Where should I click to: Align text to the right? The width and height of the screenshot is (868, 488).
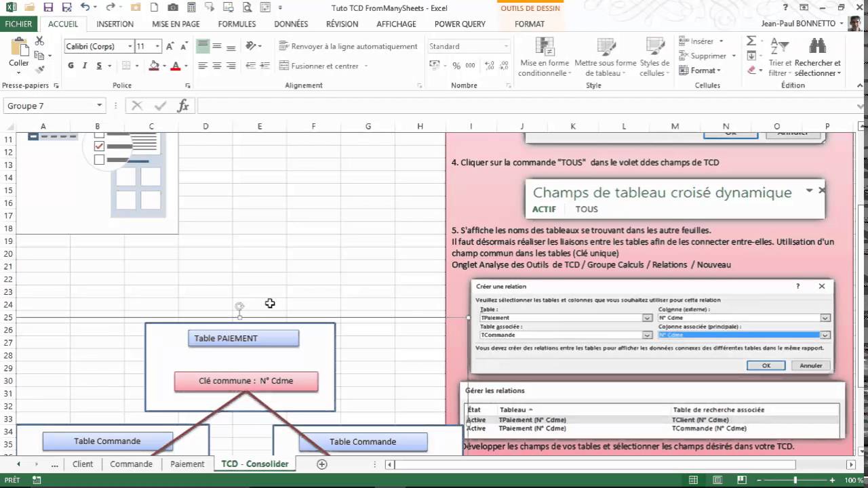231,66
